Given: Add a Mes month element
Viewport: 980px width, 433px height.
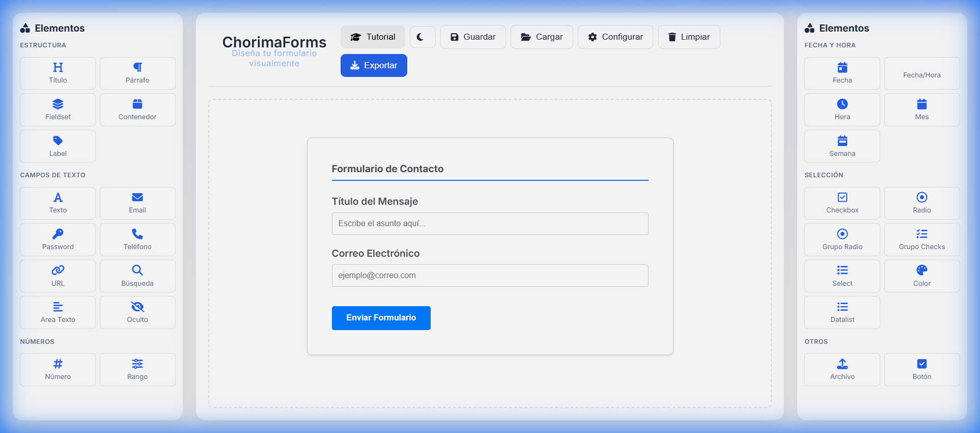Looking at the screenshot, I should tap(922, 110).
